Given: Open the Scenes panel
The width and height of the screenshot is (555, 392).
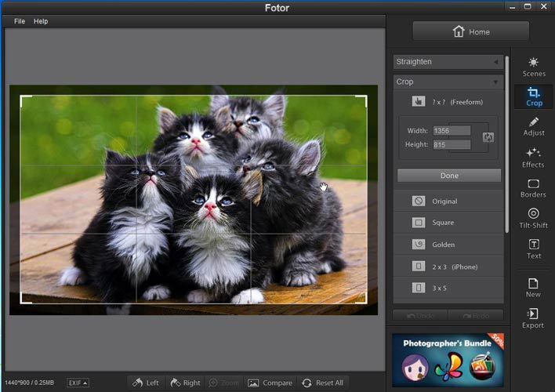Looking at the screenshot, I should tap(533, 67).
